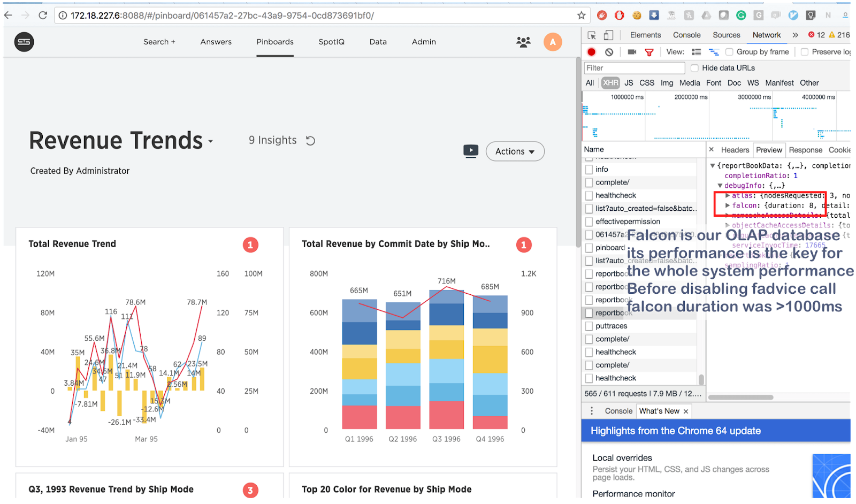Clear the network log
This screenshot has height=504, width=856.
609,52
